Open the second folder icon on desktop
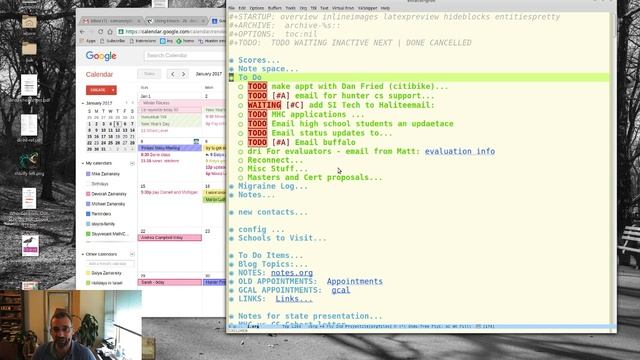Image resolution: width=640 pixels, height=360 pixels. [x=29, y=49]
